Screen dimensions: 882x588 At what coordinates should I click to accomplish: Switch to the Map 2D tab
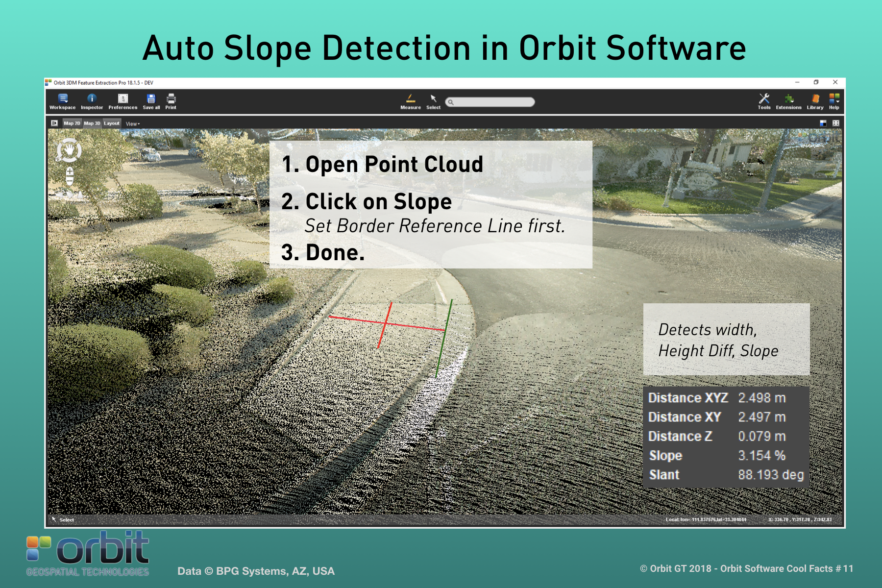pos(72,123)
